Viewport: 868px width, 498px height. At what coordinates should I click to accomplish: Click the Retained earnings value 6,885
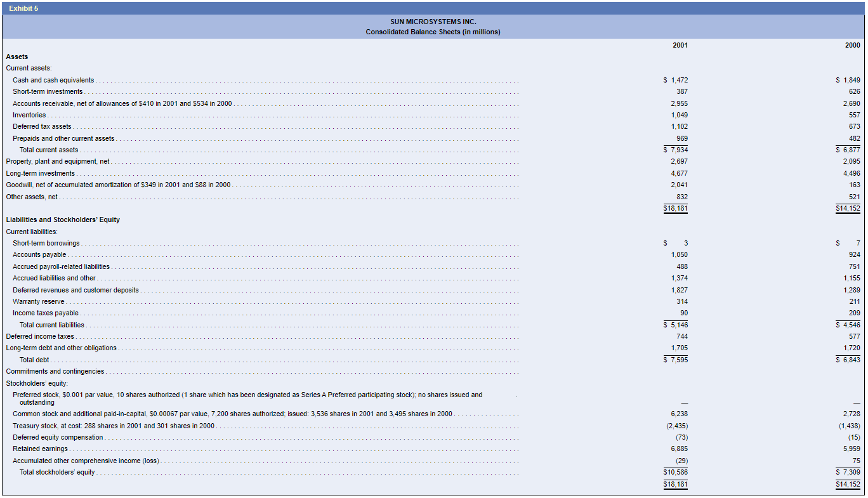point(679,449)
